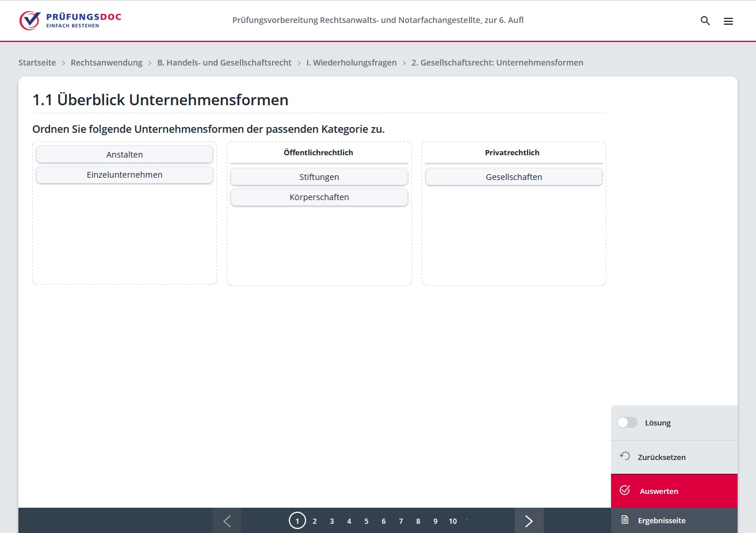
Task: Go to next question arrow
Action: point(529,521)
